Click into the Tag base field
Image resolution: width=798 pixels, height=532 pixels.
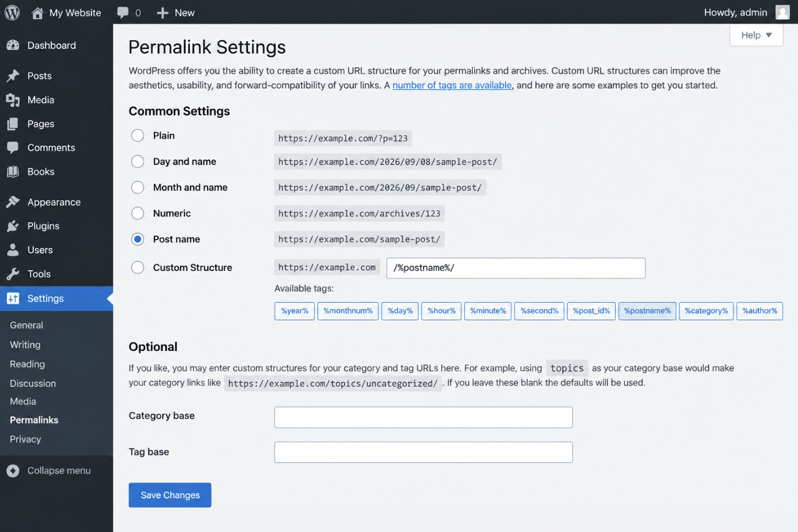[423, 452]
